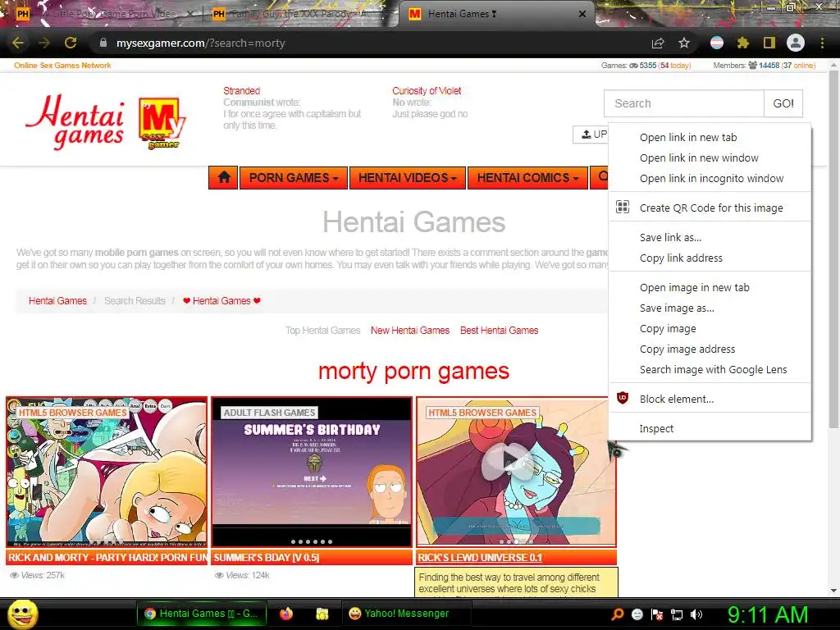Expand the first orange nav dropdown
Screen dimensions: 840x630
point(294,178)
